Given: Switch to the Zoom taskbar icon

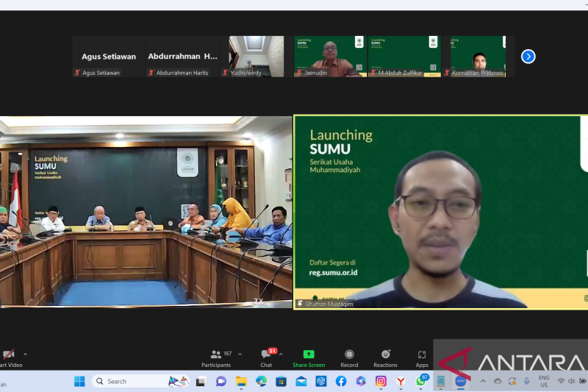Looking at the screenshot, I should tap(461, 382).
